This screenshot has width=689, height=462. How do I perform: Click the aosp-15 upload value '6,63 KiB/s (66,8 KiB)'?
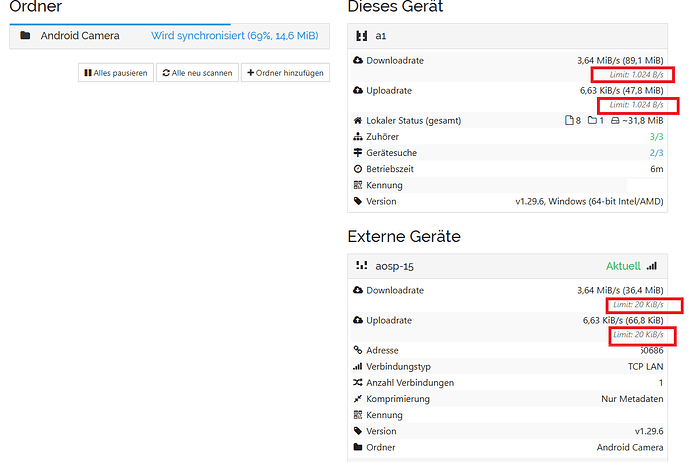pyautogui.click(x=623, y=320)
